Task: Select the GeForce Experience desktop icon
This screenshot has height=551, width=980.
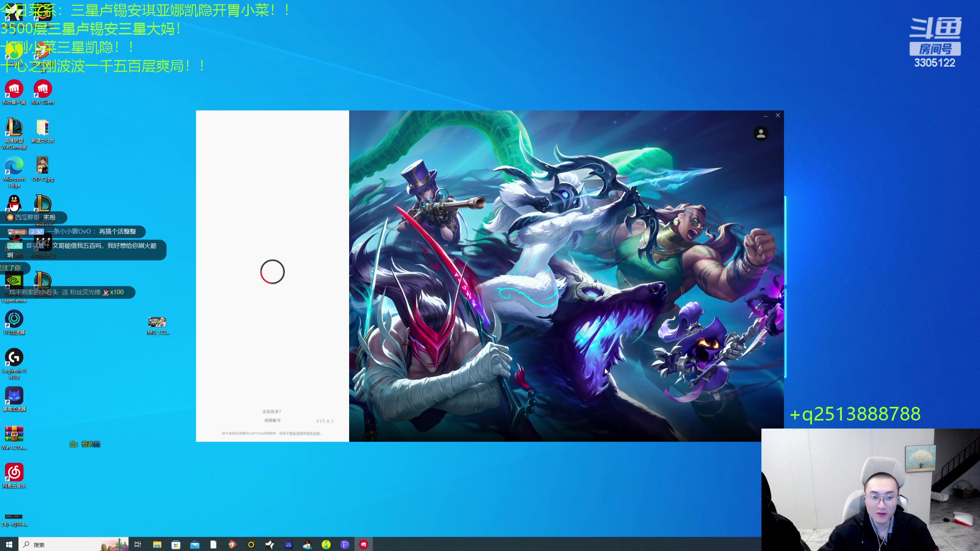Action: pyautogui.click(x=14, y=287)
